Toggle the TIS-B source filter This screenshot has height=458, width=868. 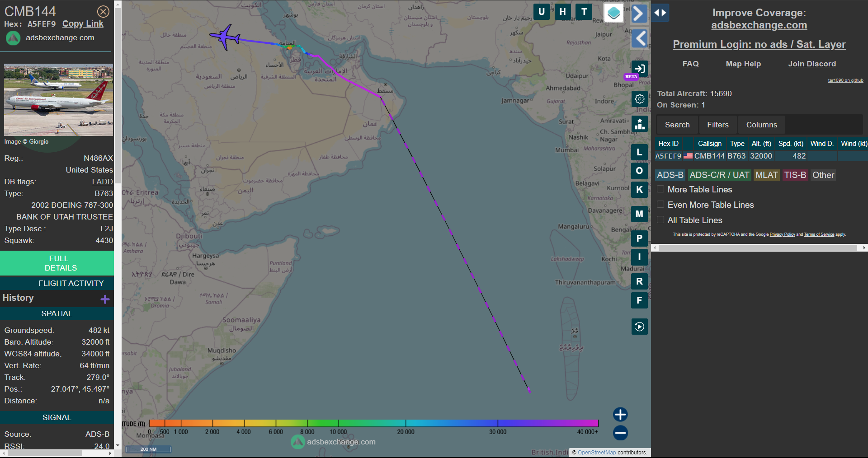(x=795, y=175)
